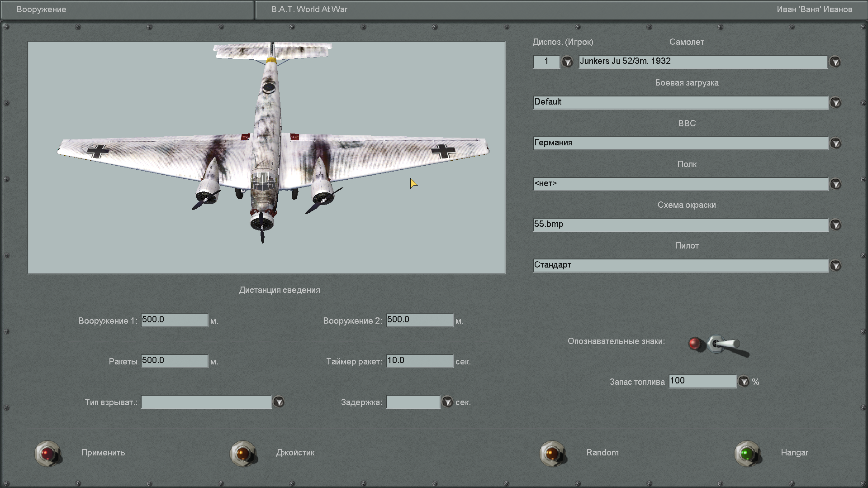
Task: Click the Вооружение 2 distance field
Action: (x=420, y=320)
